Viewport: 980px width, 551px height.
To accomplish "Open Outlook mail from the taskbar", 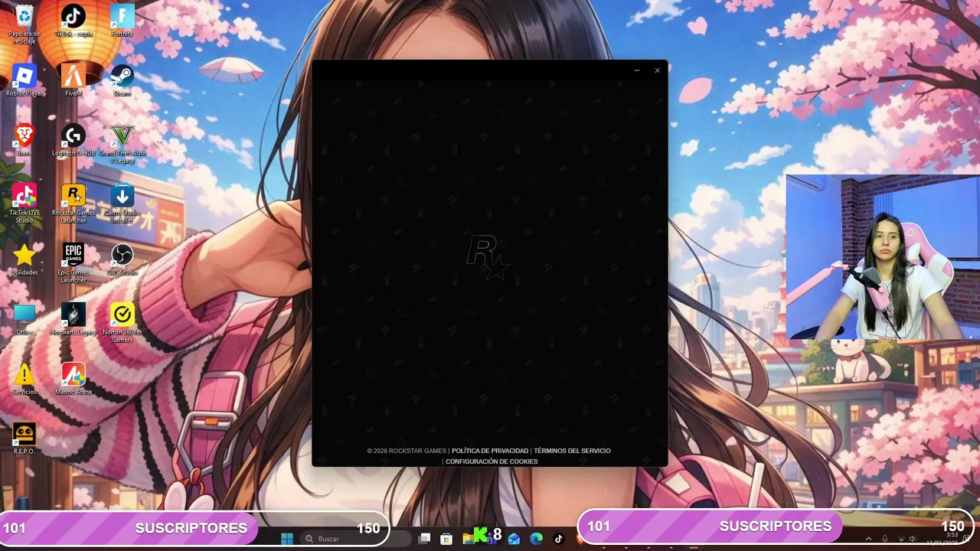I will pos(514,539).
